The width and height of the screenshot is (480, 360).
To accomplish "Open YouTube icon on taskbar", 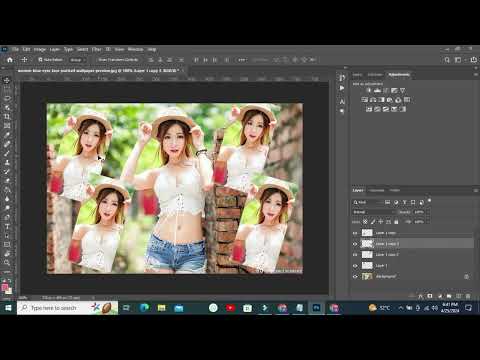I will coord(230,308).
